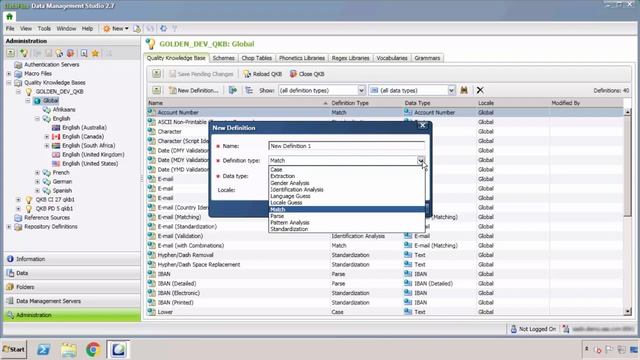Screen dimensions: 640x360
Task: Click the X clear filter icon
Action: pos(480,90)
